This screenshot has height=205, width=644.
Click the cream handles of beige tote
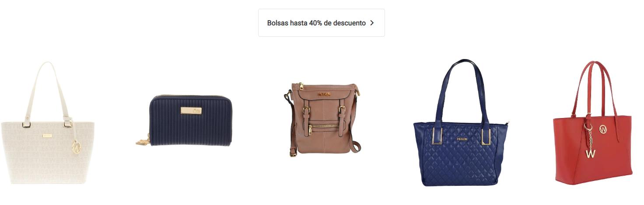point(48,92)
